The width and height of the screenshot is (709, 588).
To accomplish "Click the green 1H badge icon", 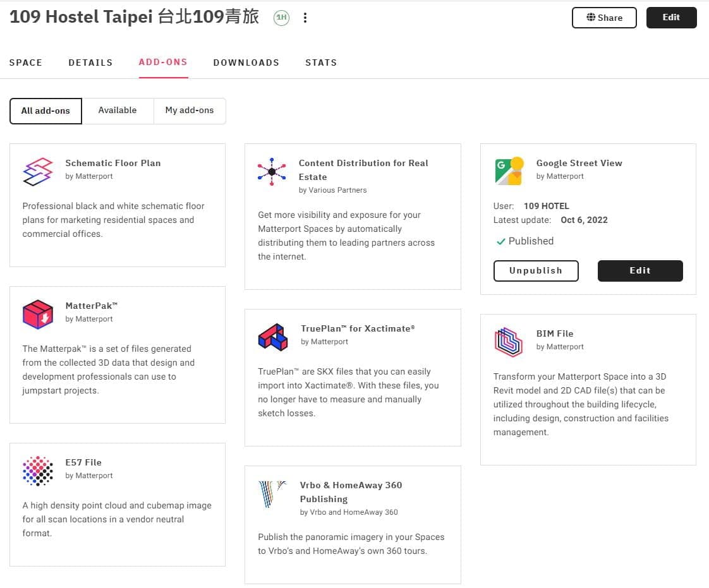I will pyautogui.click(x=281, y=18).
